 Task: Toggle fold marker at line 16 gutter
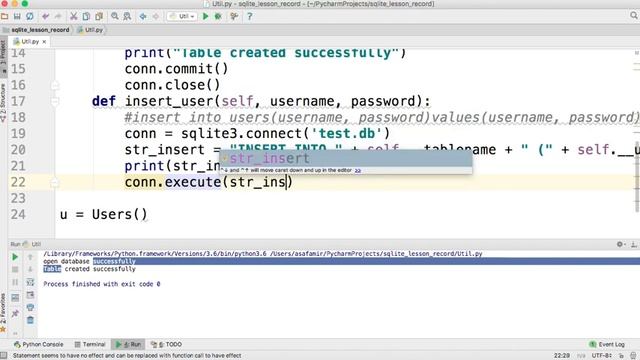[x=55, y=85]
